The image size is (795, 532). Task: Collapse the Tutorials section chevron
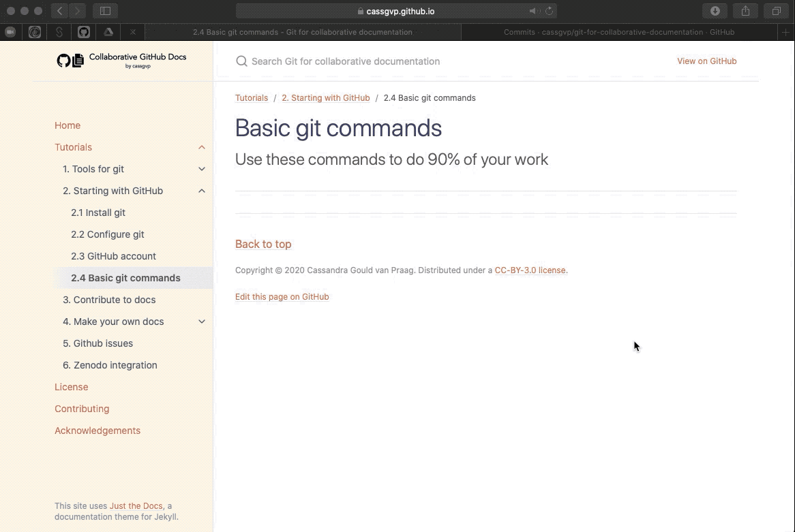coord(202,147)
